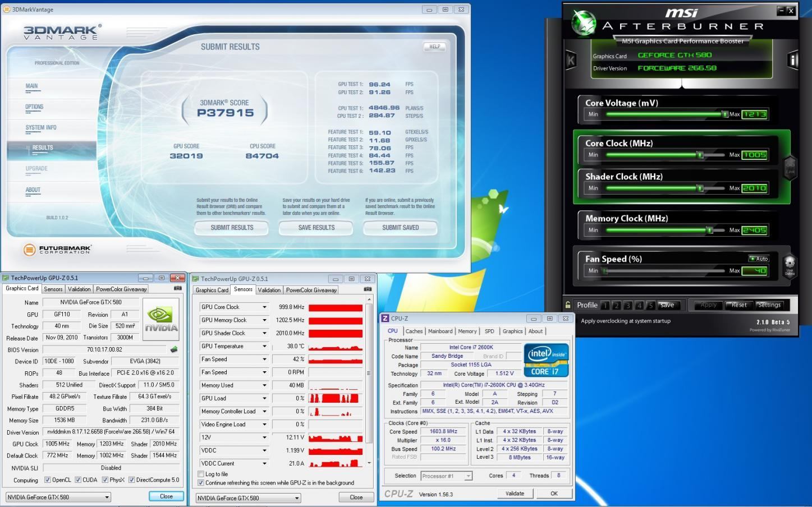Select profile slot 4 in Afterburner
812x507 pixels.
click(639, 306)
